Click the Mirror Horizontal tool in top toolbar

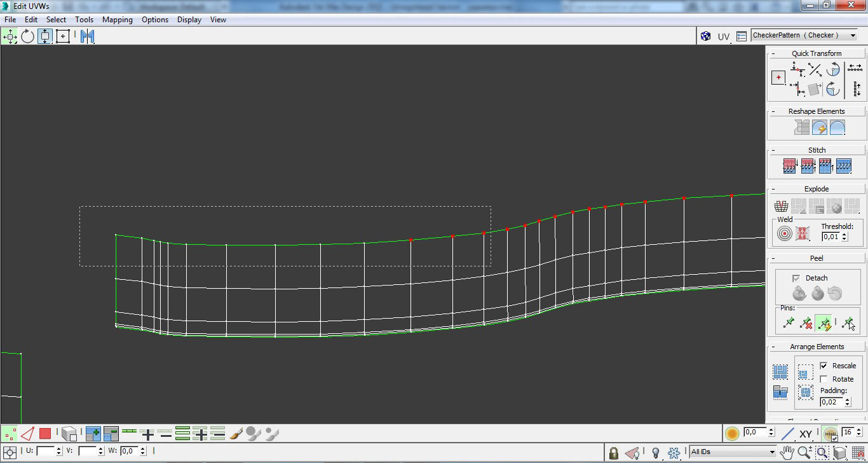coord(88,36)
